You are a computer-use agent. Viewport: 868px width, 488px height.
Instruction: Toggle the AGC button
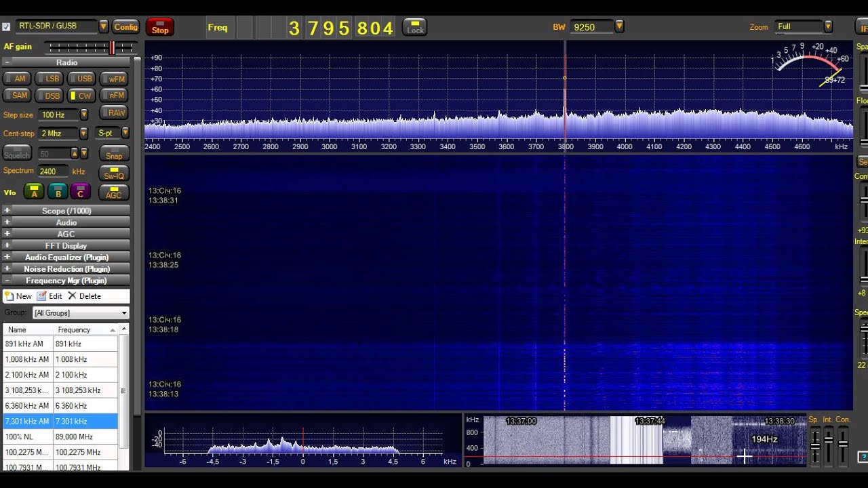pyautogui.click(x=114, y=192)
